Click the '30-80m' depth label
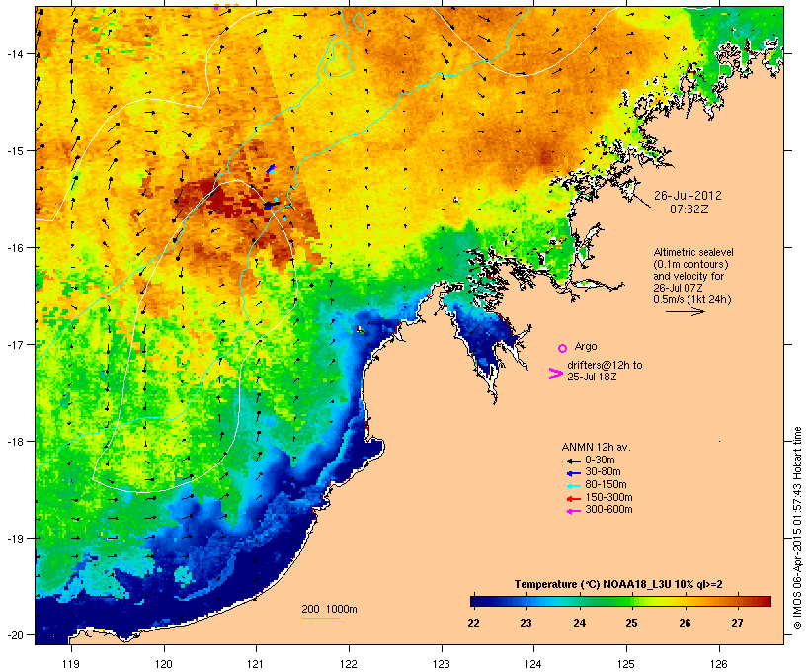Viewport: 810px width, 672px height. 603,472
